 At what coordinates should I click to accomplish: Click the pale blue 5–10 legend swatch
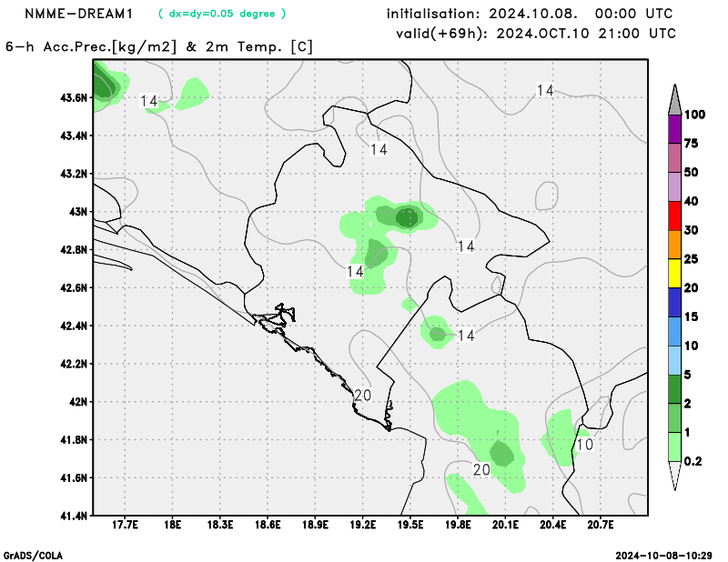[x=674, y=360]
